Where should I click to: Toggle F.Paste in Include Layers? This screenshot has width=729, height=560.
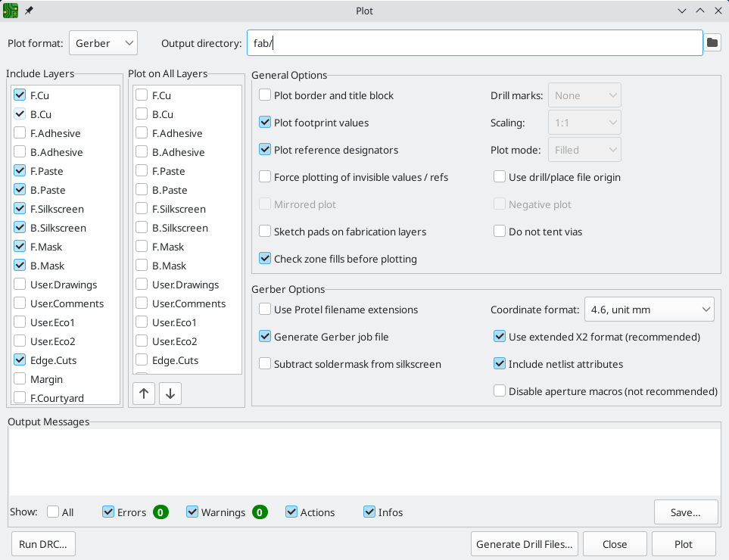coord(20,170)
